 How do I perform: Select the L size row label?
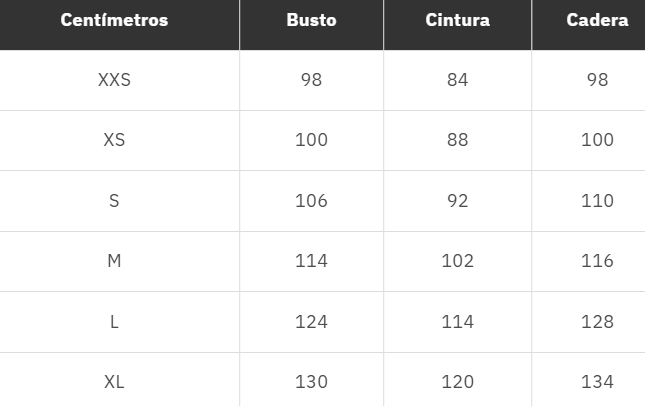[114, 322]
